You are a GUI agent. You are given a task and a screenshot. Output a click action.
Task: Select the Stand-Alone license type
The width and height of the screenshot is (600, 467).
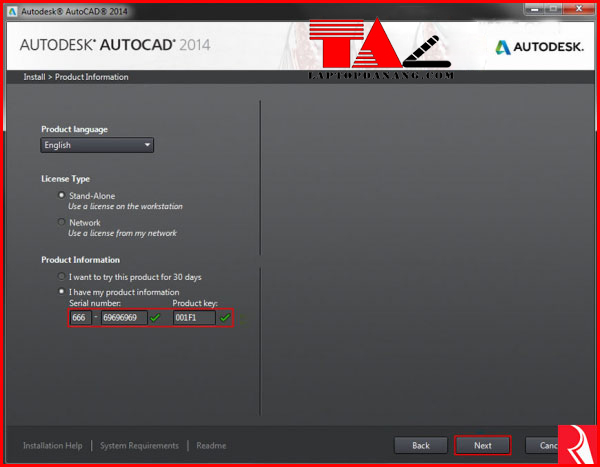[62, 196]
